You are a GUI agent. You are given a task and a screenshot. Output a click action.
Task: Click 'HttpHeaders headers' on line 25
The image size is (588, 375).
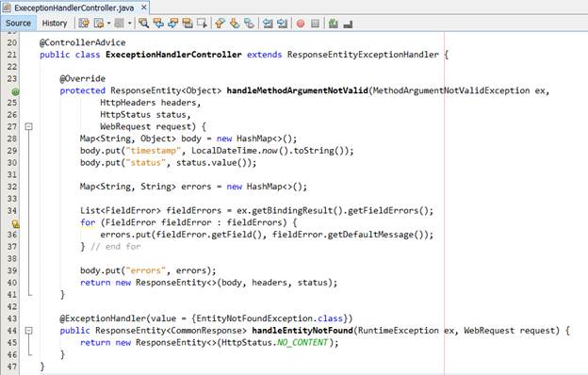pos(148,103)
